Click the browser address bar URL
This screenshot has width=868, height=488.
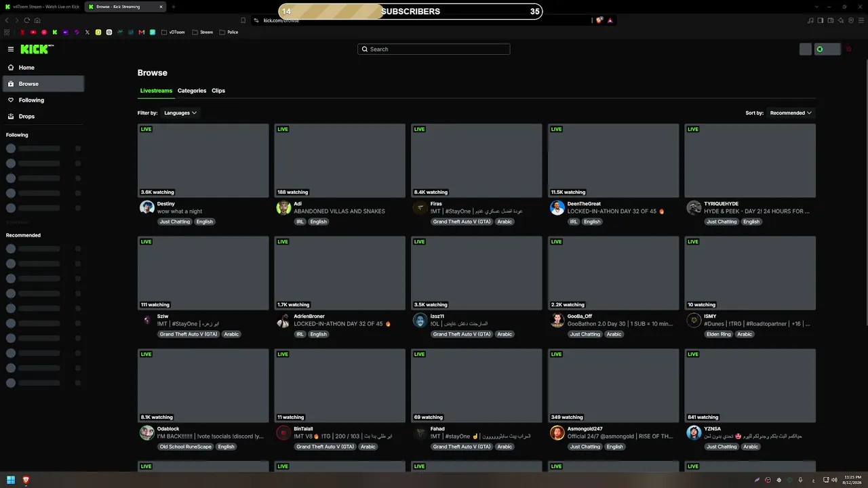(x=281, y=20)
